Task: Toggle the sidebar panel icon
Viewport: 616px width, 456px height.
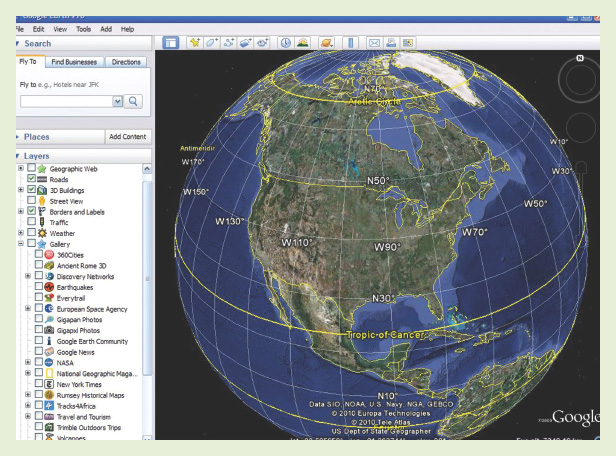Action: (170, 43)
